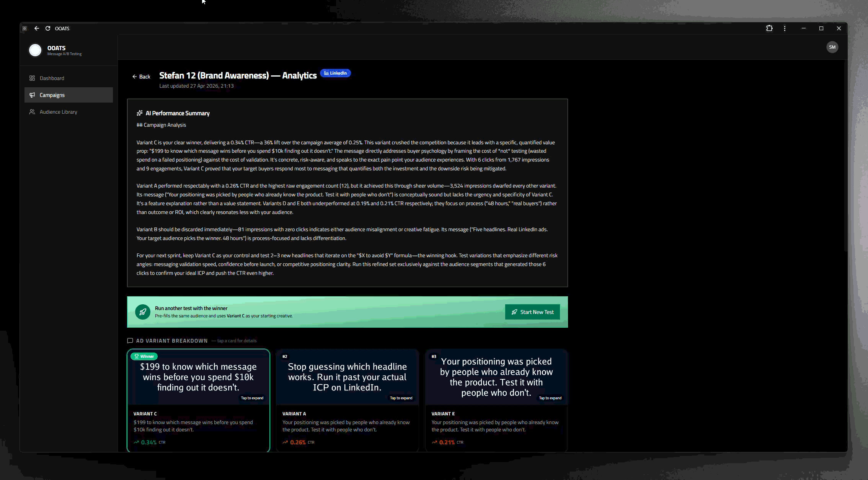This screenshot has width=868, height=480.
Task: Click 'Last updated 27 Apr 2026, 21:13' text
Action: click(196, 86)
